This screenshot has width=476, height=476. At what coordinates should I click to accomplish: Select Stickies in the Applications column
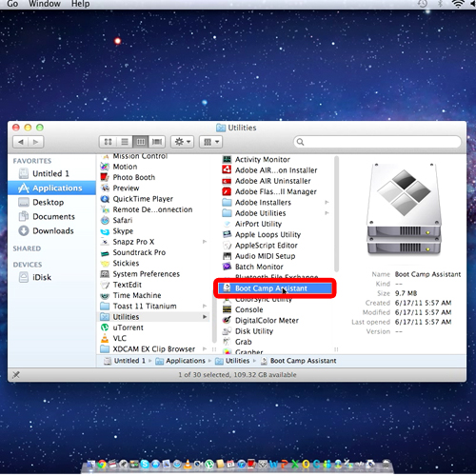pyautogui.click(x=120, y=264)
